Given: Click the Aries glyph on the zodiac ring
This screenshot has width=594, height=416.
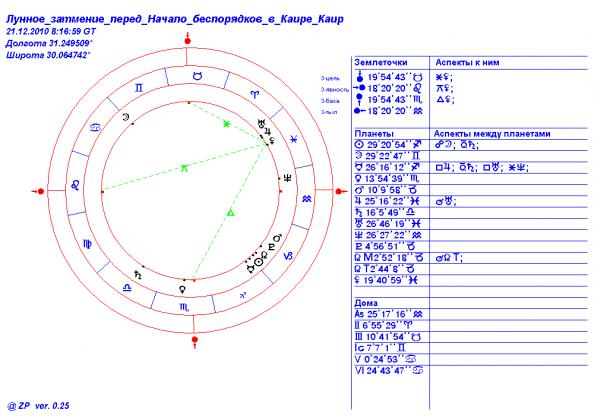Looking at the screenshot, I should pyautogui.click(x=256, y=94).
